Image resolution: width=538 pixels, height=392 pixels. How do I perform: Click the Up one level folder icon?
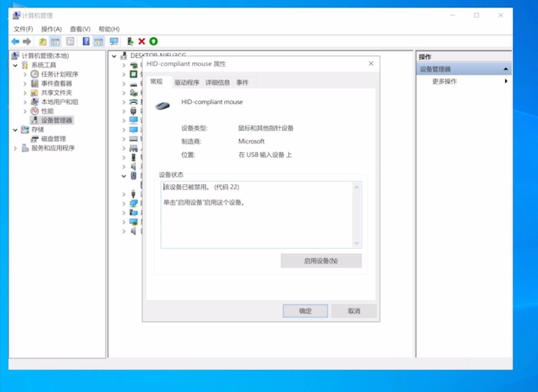(x=43, y=42)
